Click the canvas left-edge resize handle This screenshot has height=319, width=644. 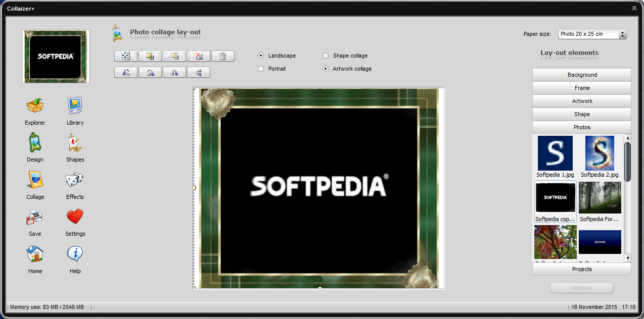[x=194, y=188]
